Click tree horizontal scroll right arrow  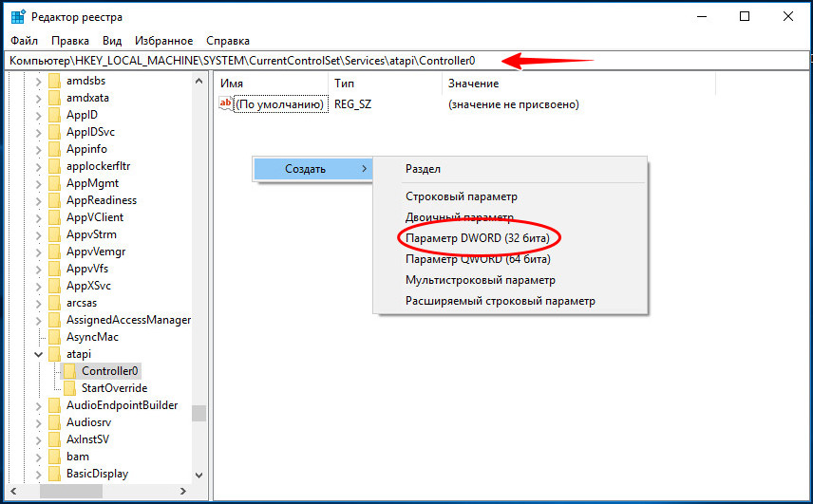[183, 491]
